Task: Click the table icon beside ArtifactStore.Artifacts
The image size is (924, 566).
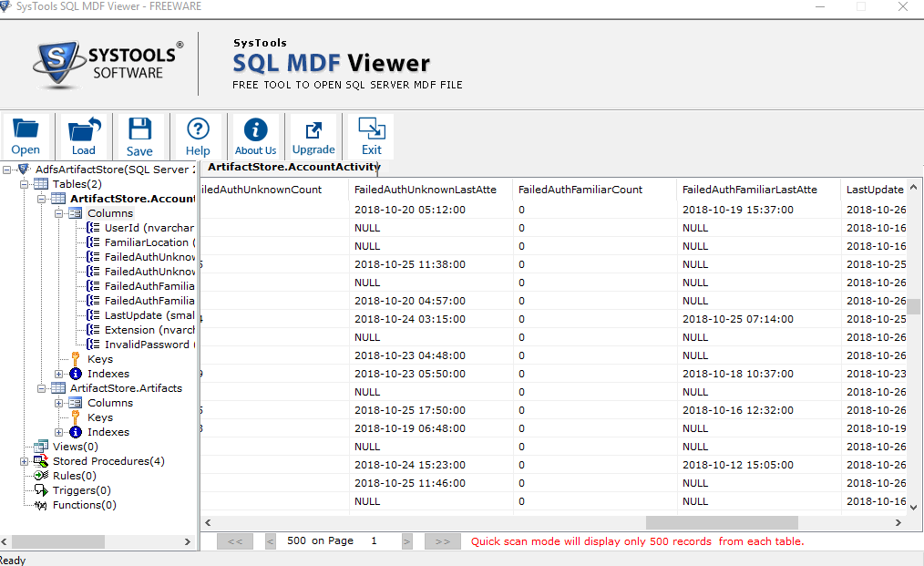Action: click(58, 388)
